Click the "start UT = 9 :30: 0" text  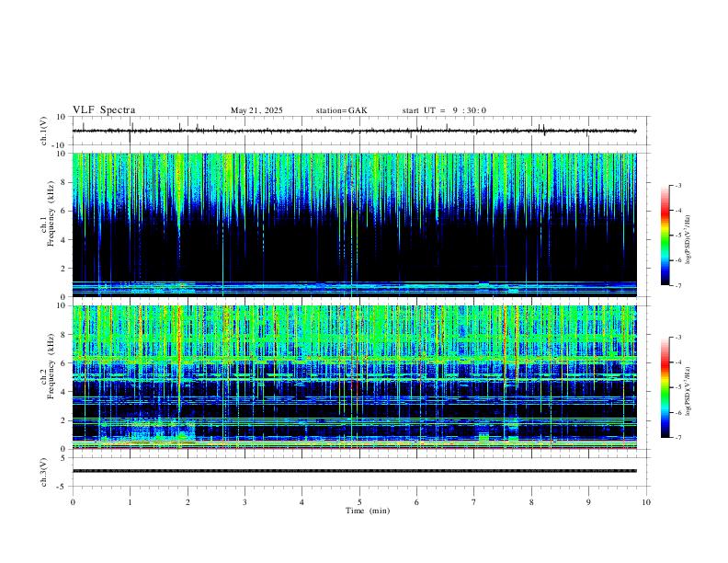click(x=444, y=110)
